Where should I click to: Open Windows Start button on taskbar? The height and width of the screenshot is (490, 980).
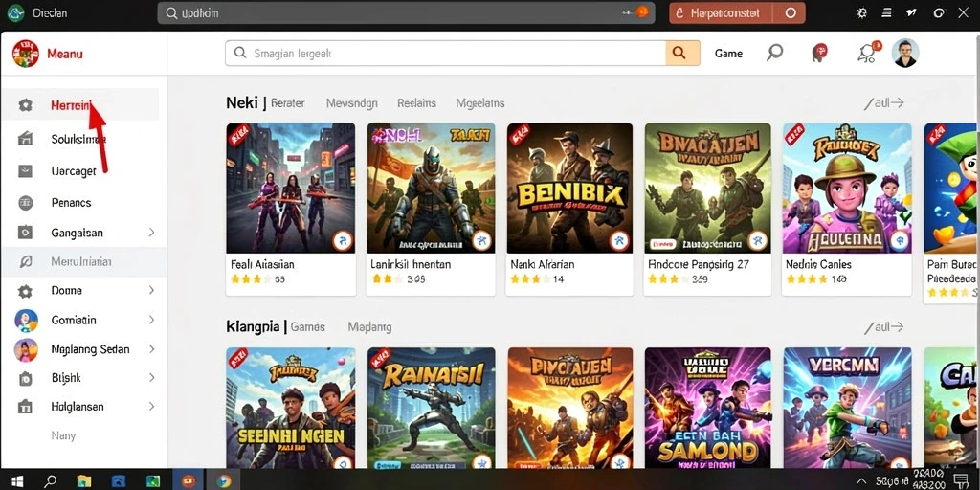click(x=17, y=480)
